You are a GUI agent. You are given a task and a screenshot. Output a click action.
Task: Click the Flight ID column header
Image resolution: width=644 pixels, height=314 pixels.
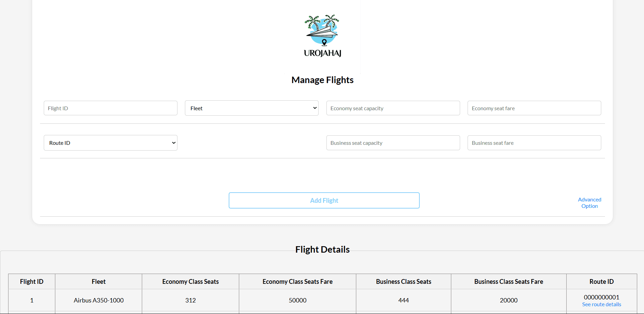(x=32, y=281)
